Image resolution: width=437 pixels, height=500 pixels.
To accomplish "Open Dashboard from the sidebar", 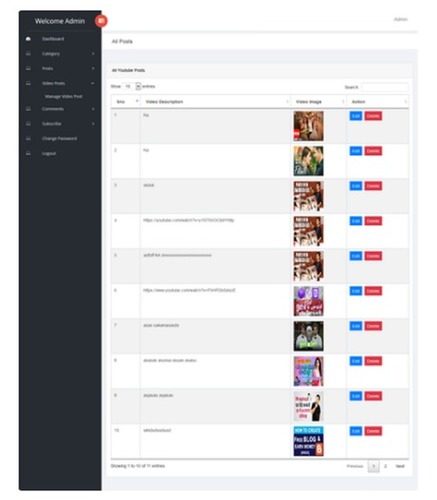I will pyautogui.click(x=53, y=39).
